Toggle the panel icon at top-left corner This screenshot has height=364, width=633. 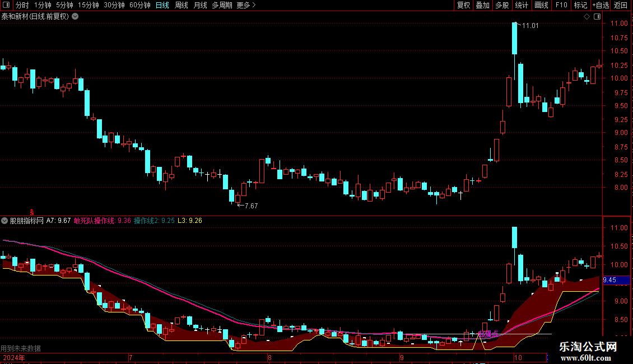point(6,5)
